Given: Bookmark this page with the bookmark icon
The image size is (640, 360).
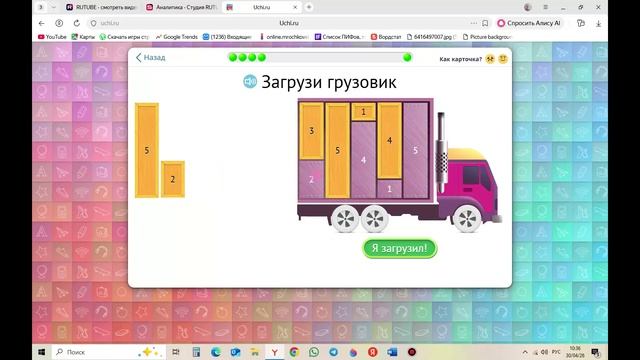Looking at the screenshot, I should (485, 23).
